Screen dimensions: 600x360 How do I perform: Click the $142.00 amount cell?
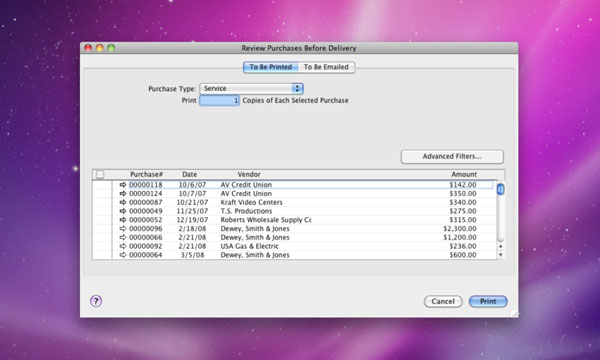pyautogui.click(x=463, y=185)
